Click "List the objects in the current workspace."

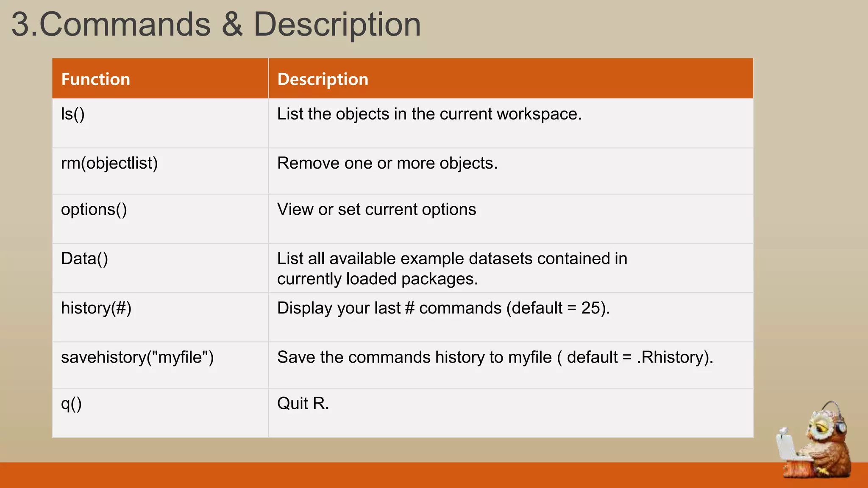coord(429,114)
